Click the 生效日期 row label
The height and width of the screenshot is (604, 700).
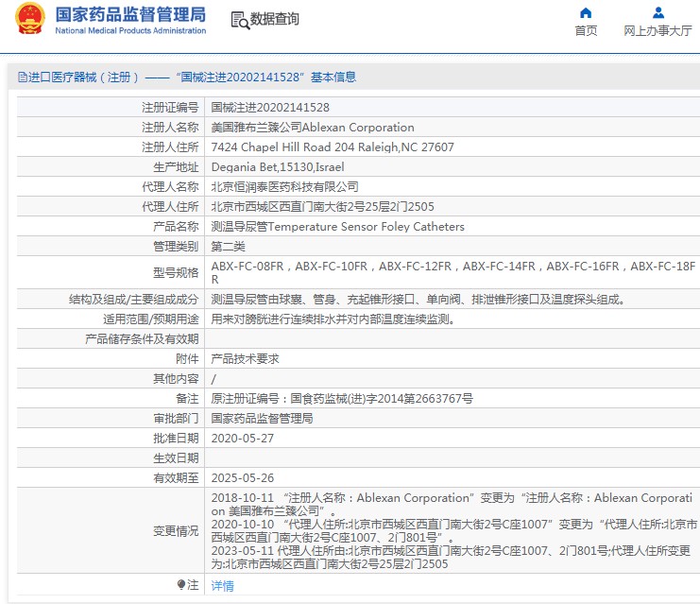pyautogui.click(x=176, y=457)
